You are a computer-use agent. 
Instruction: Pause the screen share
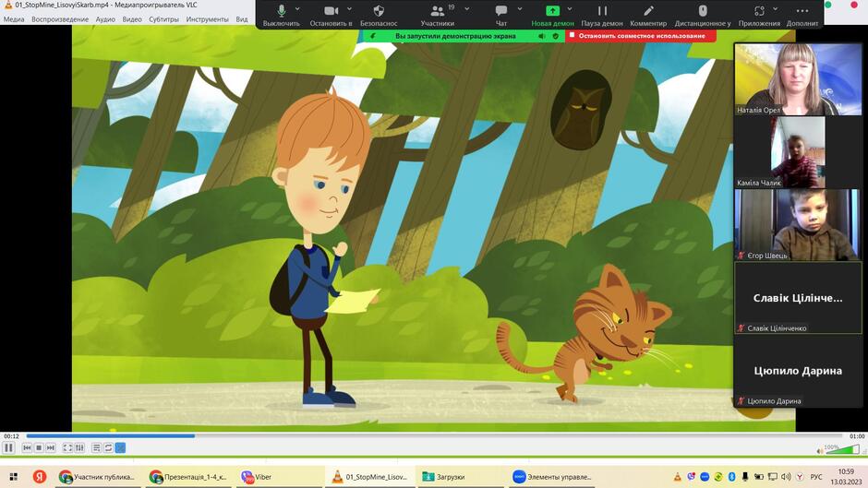click(x=602, y=15)
